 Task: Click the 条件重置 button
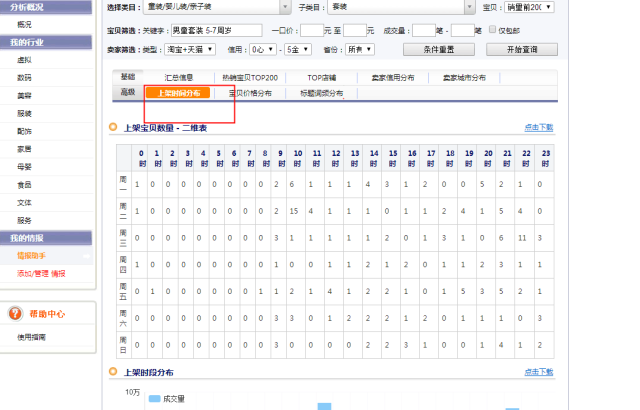point(439,49)
